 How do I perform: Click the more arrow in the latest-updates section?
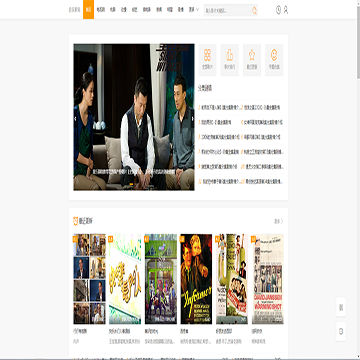[x=279, y=221]
